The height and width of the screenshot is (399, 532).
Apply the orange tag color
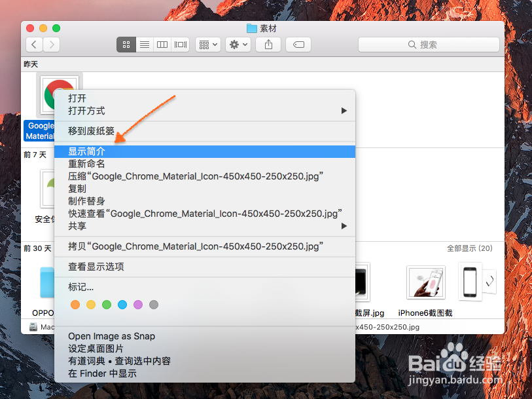(x=75, y=304)
